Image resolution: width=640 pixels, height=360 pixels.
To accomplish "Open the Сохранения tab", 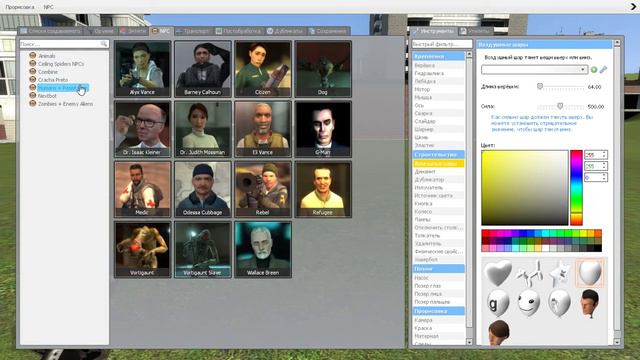I will click(328, 31).
